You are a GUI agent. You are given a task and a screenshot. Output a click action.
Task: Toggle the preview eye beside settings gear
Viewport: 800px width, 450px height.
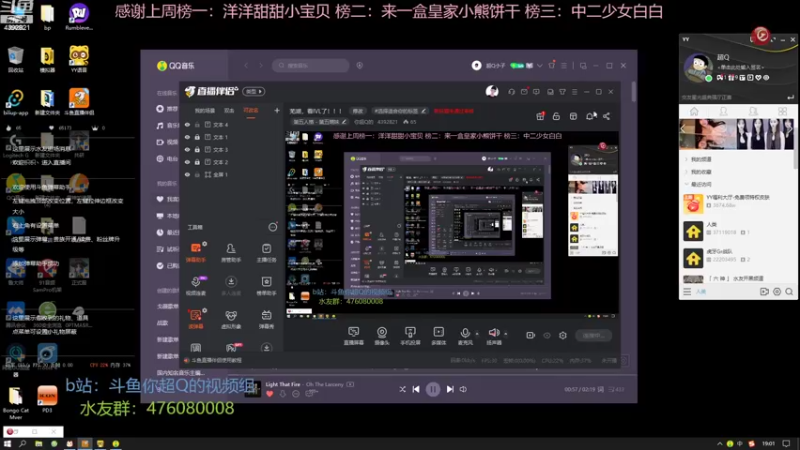tap(547, 335)
